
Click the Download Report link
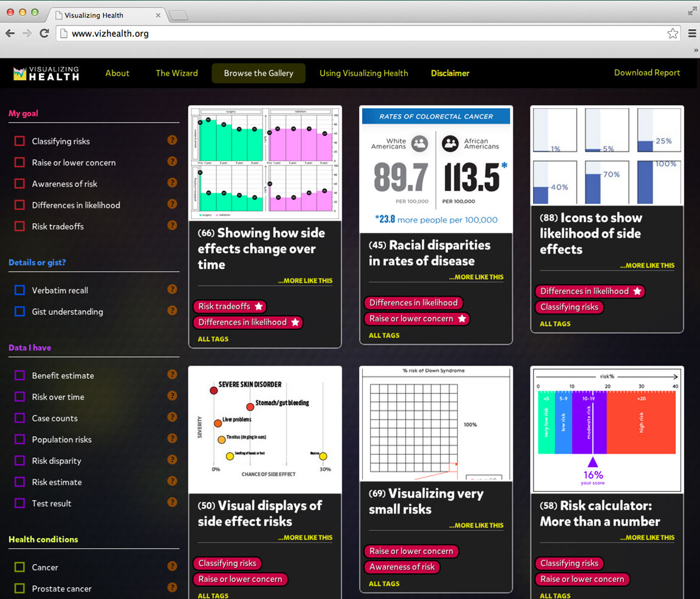[647, 72]
